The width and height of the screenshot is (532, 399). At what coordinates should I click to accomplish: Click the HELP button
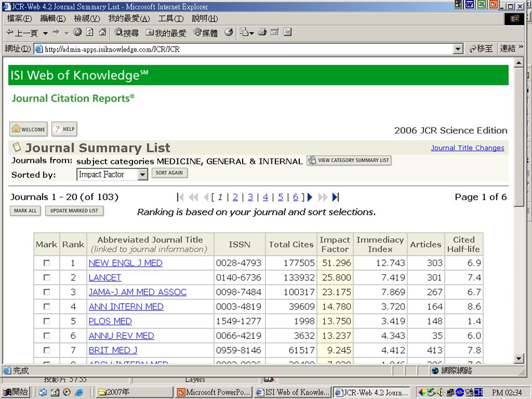pos(64,129)
